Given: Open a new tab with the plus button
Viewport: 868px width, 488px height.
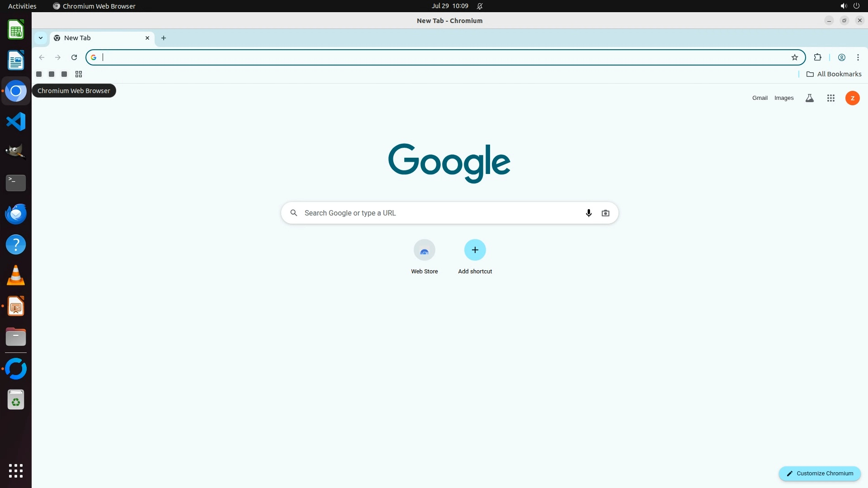Looking at the screenshot, I should [x=164, y=38].
